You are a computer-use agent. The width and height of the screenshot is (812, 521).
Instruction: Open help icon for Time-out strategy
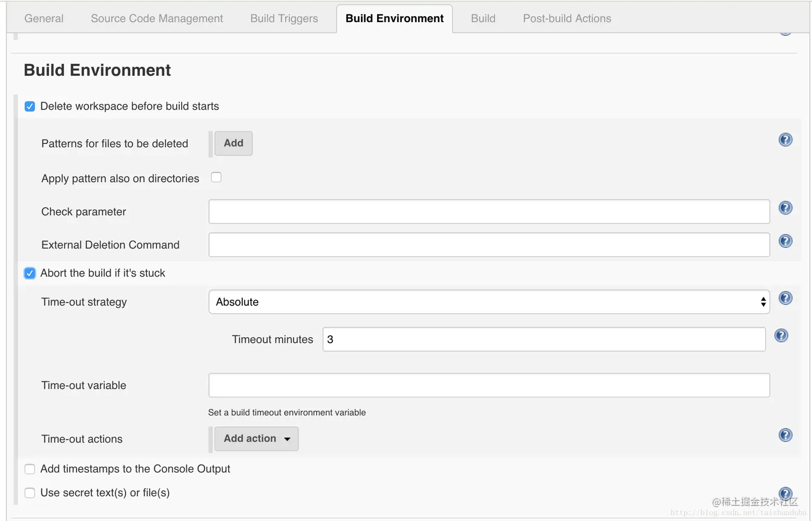pos(785,298)
